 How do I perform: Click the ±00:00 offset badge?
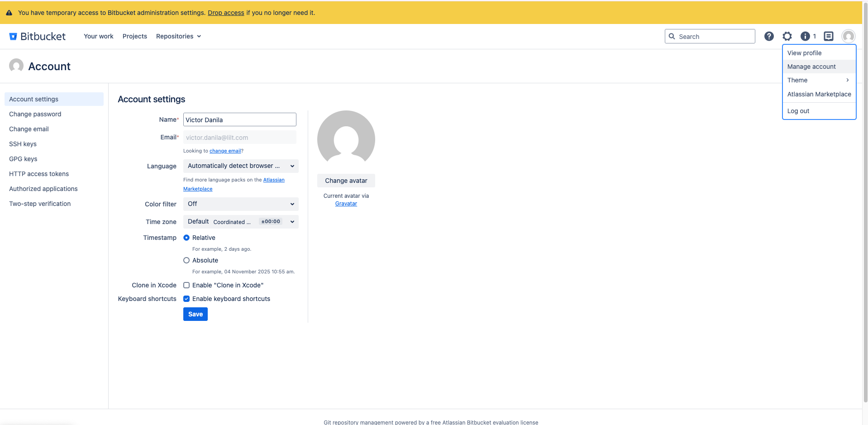271,221
